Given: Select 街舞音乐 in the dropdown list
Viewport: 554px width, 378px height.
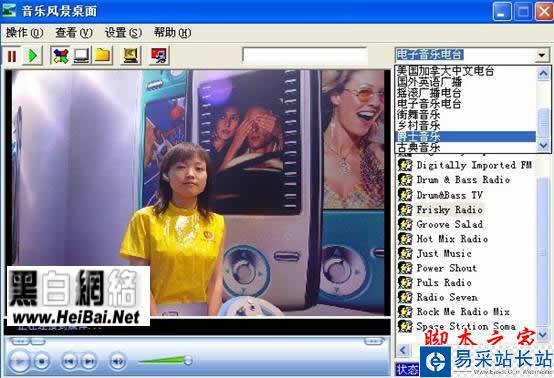Looking at the screenshot, I should pyautogui.click(x=465, y=115).
